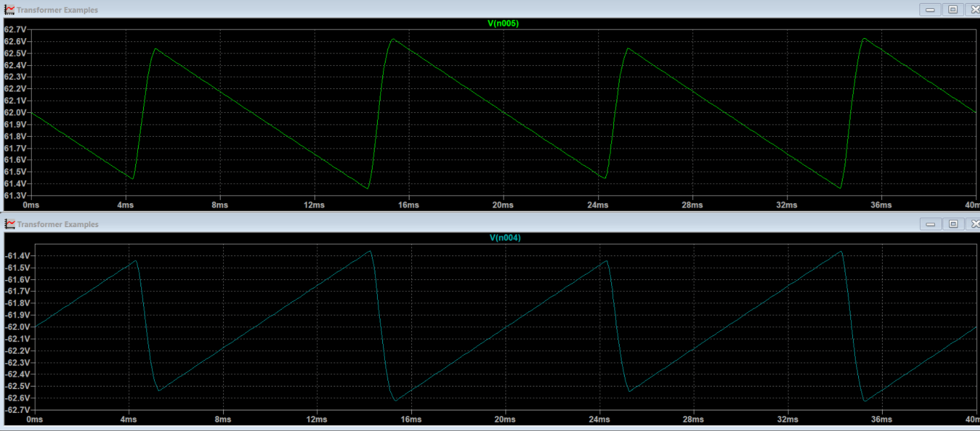The width and height of the screenshot is (980, 431).
Task: Minimize the top V(n005) plot window
Action: click(930, 10)
